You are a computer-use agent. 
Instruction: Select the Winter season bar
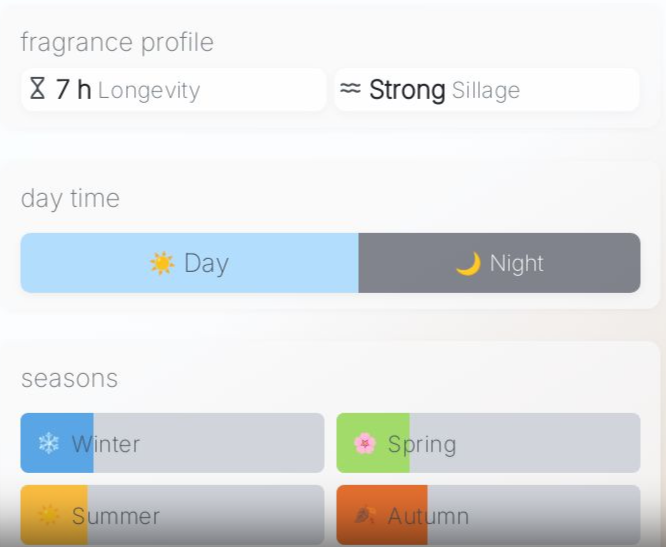coord(172,443)
